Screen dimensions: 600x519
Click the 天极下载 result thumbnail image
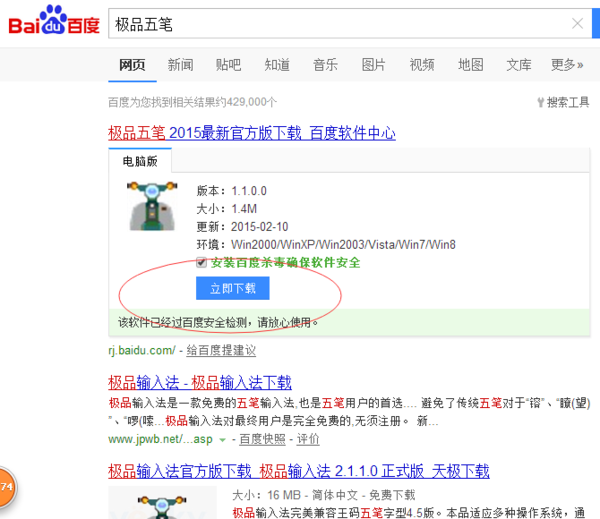(162, 503)
